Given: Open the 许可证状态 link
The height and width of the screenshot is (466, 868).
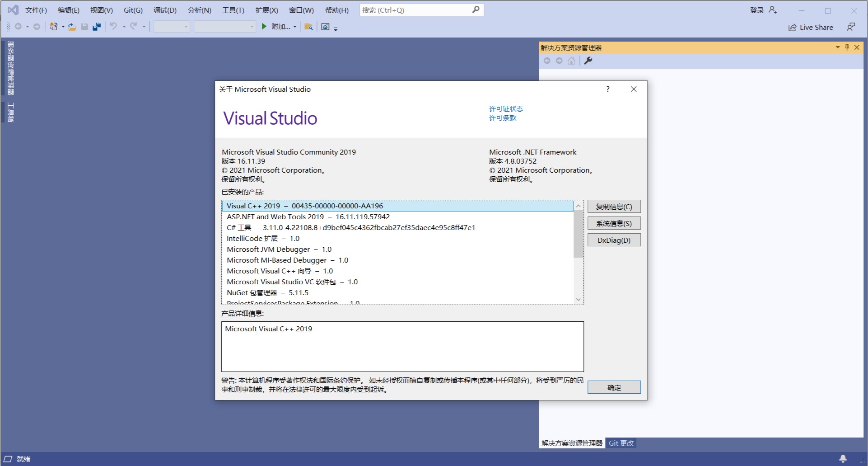Looking at the screenshot, I should coord(506,109).
